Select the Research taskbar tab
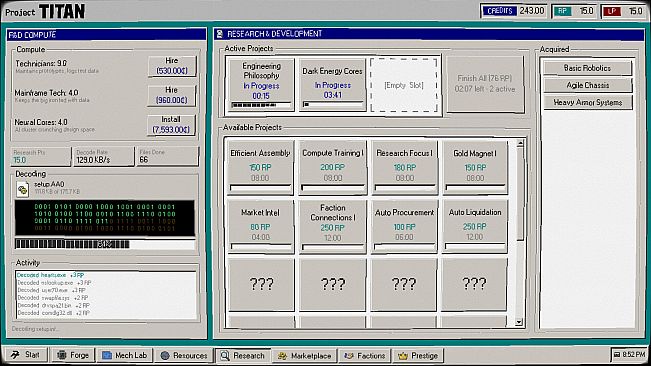651x366 pixels. click(243, 355)
